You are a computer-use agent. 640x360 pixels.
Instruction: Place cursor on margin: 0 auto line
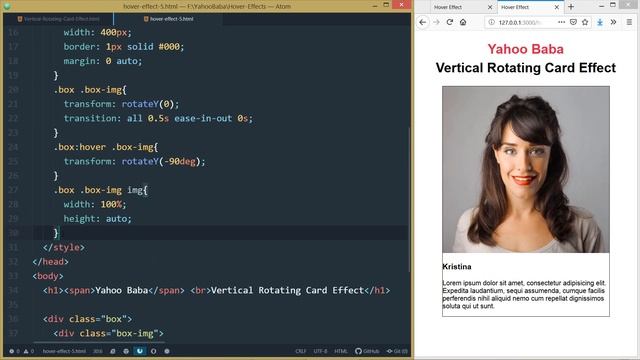[x=102, y=61]
